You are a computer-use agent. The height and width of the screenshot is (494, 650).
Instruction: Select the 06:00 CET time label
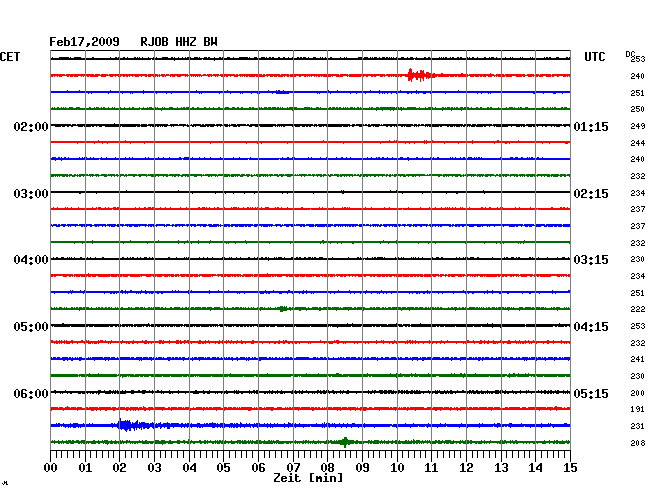[x=31, y=393]
